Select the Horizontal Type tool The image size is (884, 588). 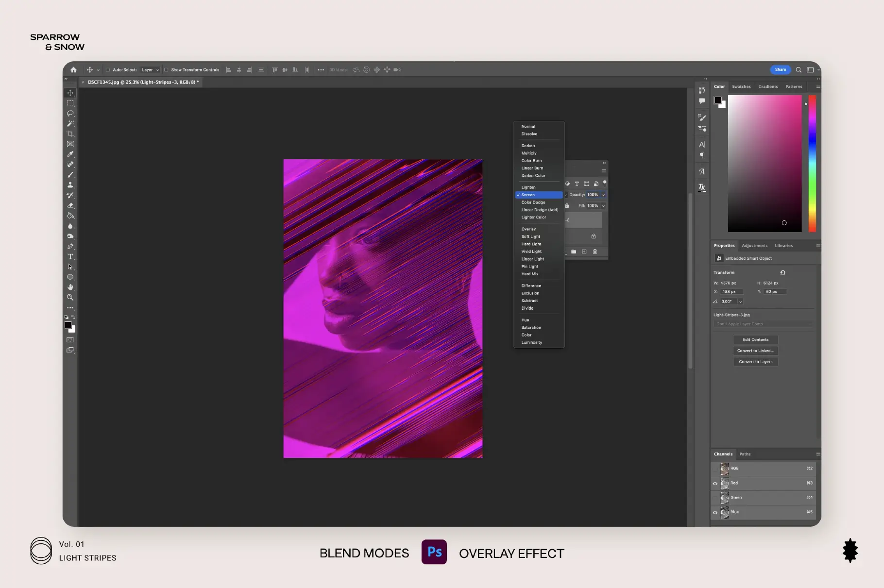[70, 256]
